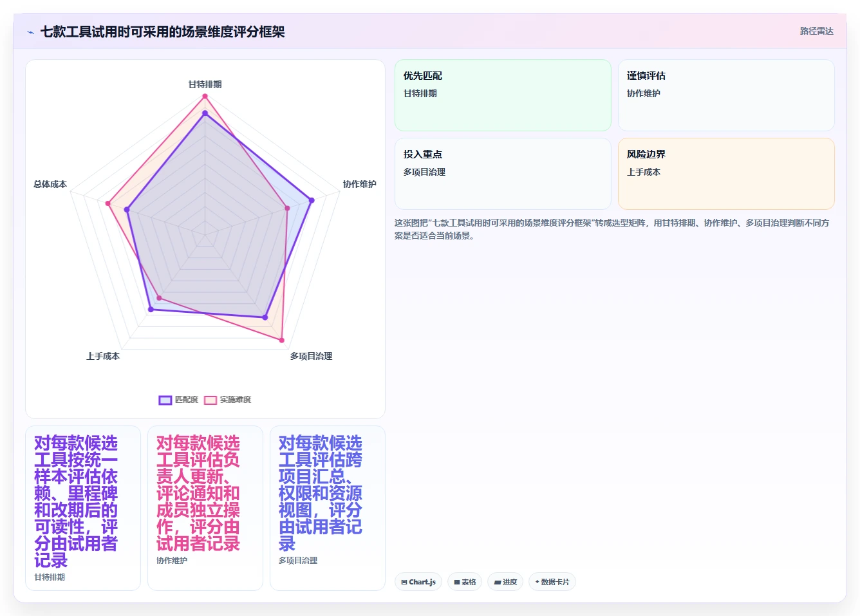Select the pink 实施难度 point on the 上手成本 axis
This screenshot has width=860, height=616.
point(160,298)
